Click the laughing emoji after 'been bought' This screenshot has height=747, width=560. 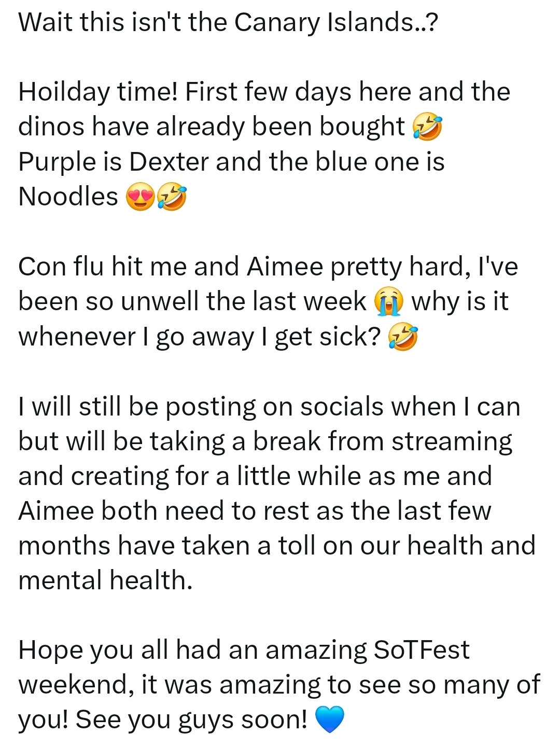[x=427, y=128]
